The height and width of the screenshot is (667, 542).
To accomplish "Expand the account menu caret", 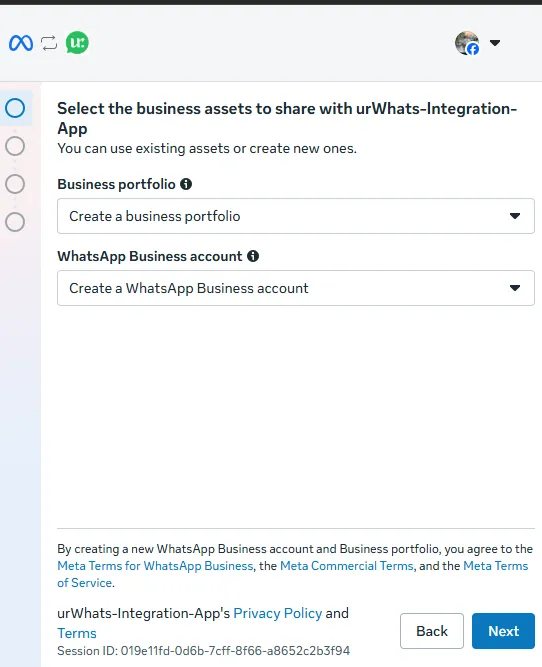I will (495, 43).
